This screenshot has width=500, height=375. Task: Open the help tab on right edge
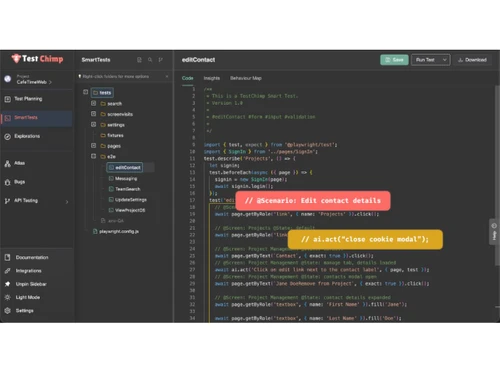pyautogui.click(x=494, y=232)
